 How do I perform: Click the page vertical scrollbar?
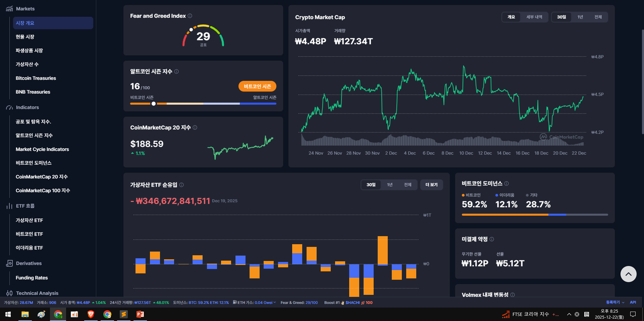pyautogui.click(x=643, y=82)
